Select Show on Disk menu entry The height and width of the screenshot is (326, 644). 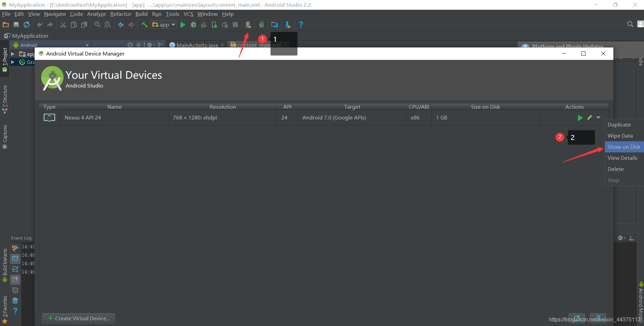click(x=624, y=147)
